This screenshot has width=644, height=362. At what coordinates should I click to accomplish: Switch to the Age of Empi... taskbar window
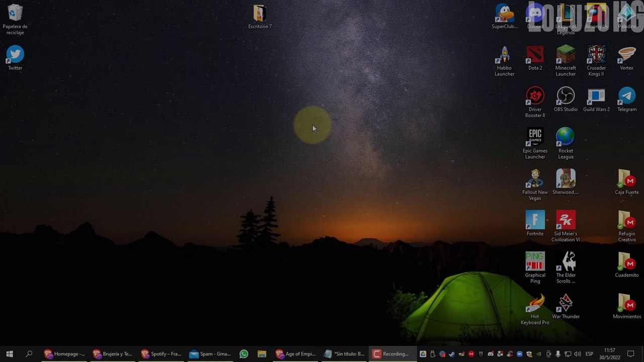[x=295, y=354]
